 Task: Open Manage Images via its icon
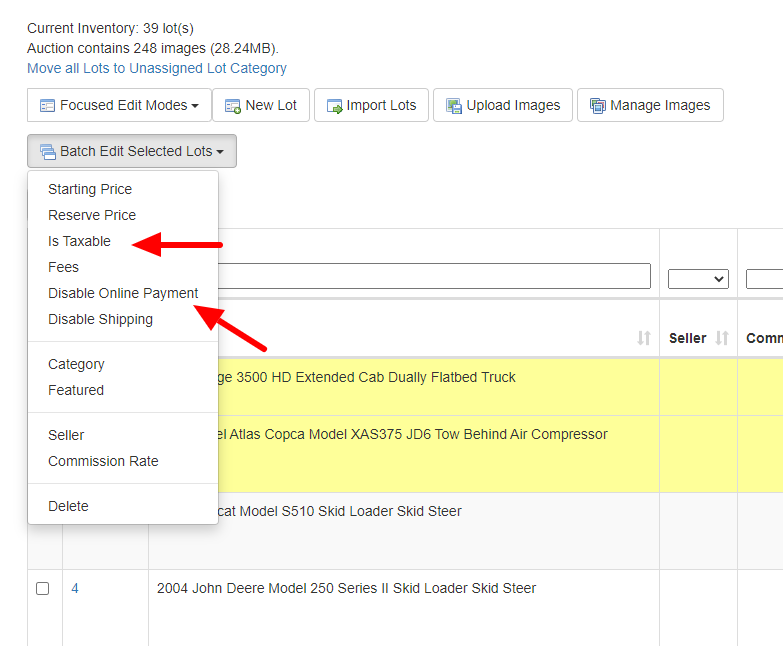tap(597, 105)
